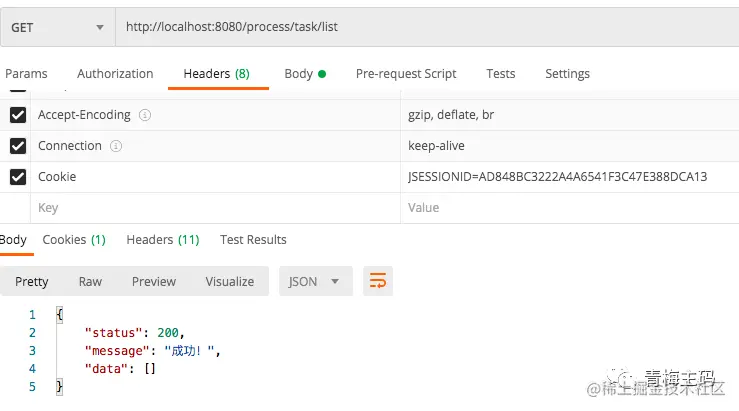Open the request Body tab
The image size is (739, 411).
pos(305,74)
